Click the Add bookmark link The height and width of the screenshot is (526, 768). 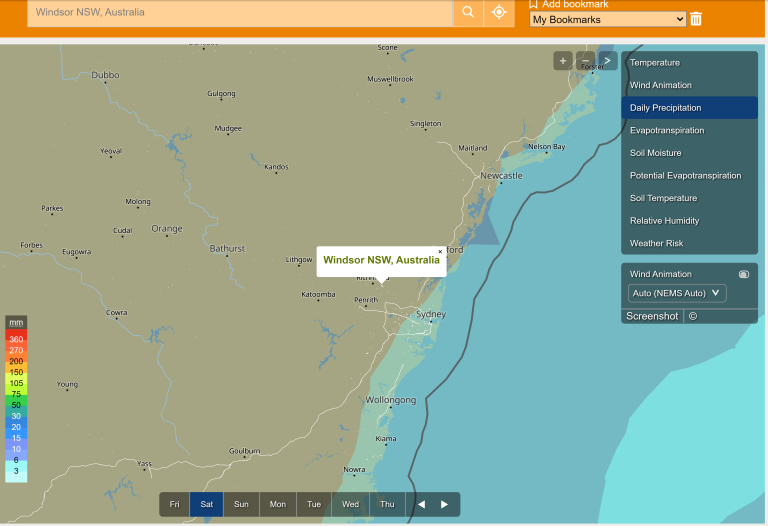(x=575, y=4)
